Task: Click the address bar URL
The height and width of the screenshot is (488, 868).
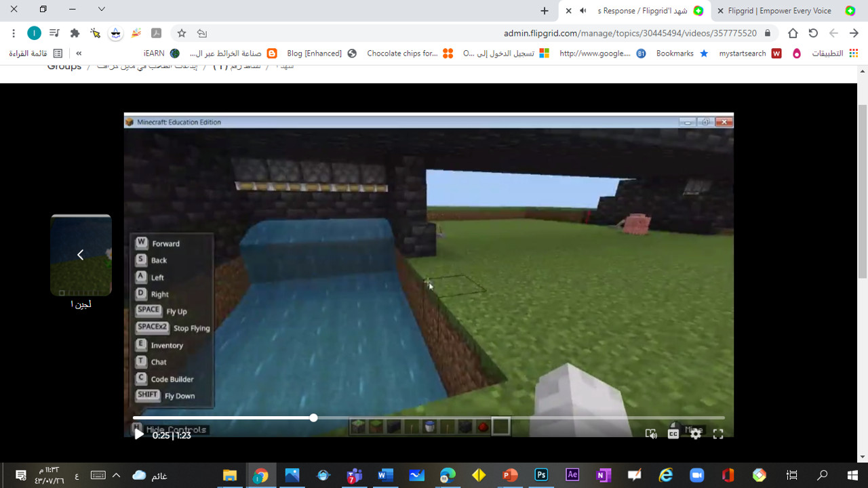Action: click(x=630, y=33)
